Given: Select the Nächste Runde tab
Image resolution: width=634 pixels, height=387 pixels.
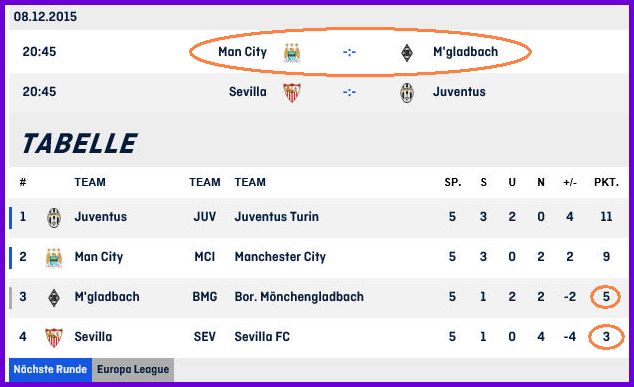Looking at the screenshot, I should (50, 370).
